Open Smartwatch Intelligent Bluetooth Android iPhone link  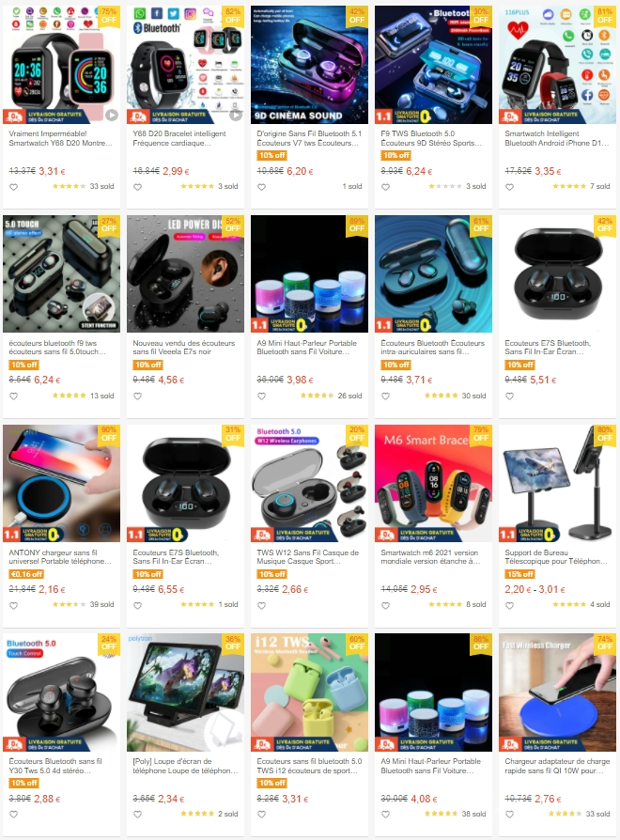556,138
